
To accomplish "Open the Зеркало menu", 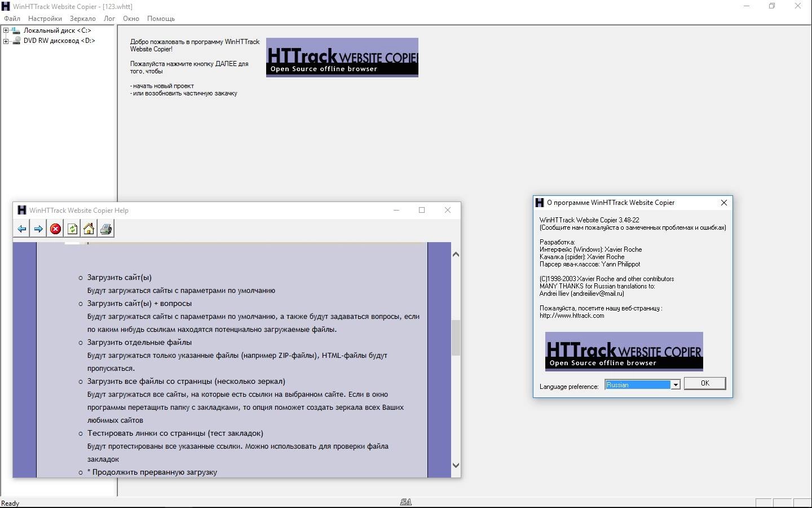I will coord(83,19).
